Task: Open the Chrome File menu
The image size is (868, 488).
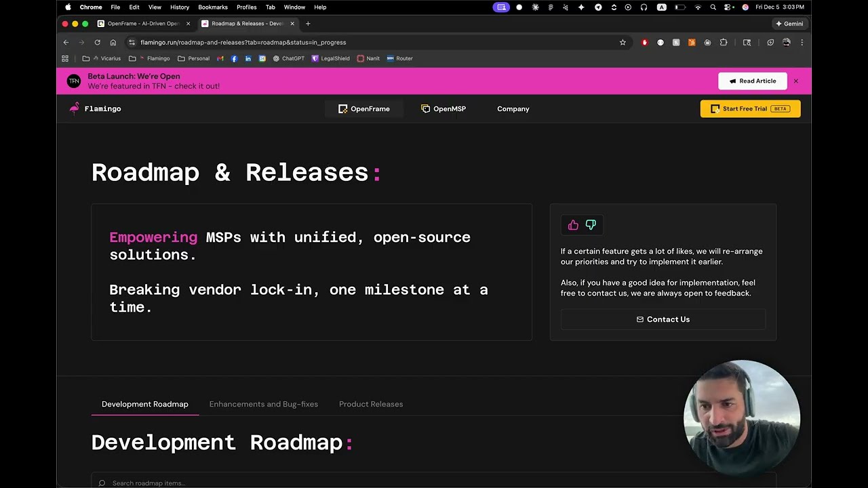Action: coord(115,7)
